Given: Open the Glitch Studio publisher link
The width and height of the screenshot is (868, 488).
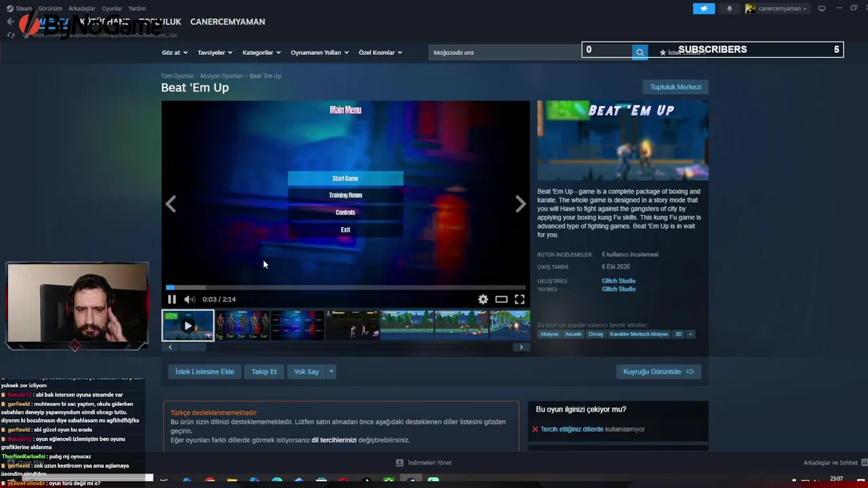Looking at the screenshot, I should click(618, 289).
